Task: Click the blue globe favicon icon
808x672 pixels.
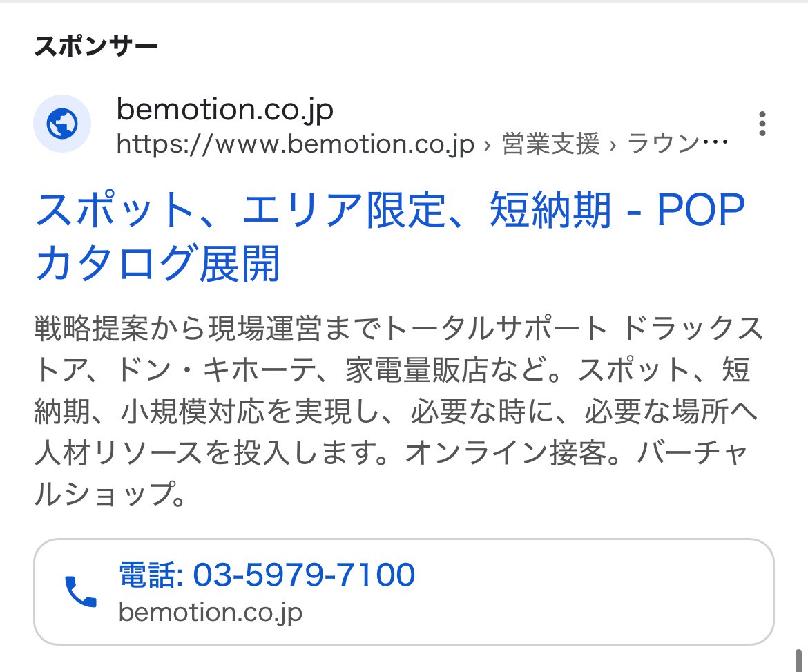Action: [x=61, y=123]
